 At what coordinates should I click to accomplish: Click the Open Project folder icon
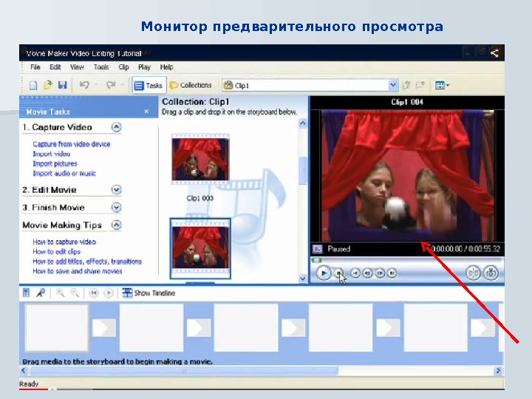pyautogui.click(x=48, y=85)
